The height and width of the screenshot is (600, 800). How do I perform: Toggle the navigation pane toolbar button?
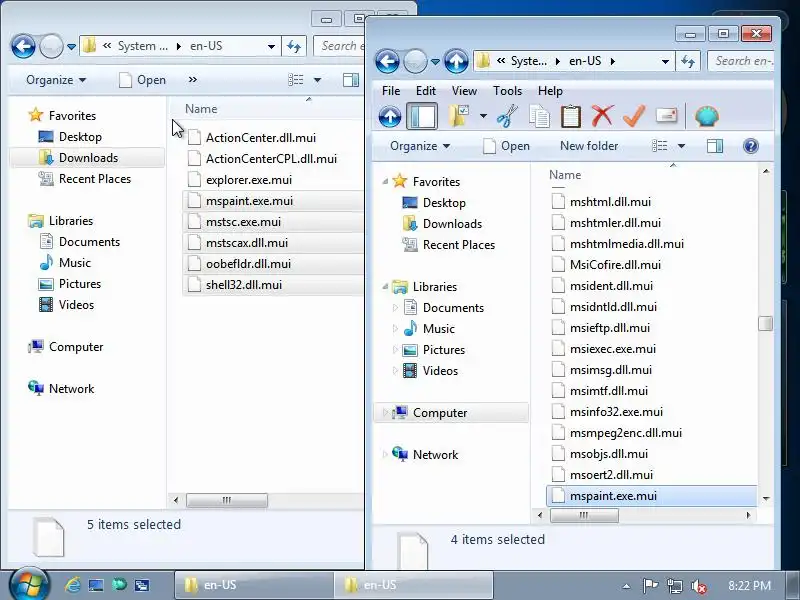(422, 116)
